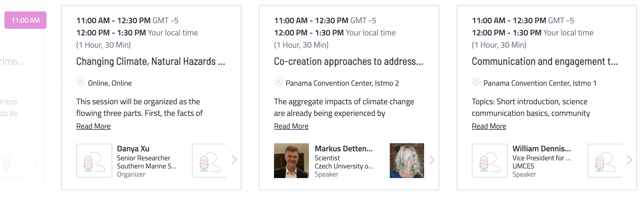Screen dimensions: 644x201
Task: Open Co-creation approaches to address session title
Action: [x=348, y=62]
